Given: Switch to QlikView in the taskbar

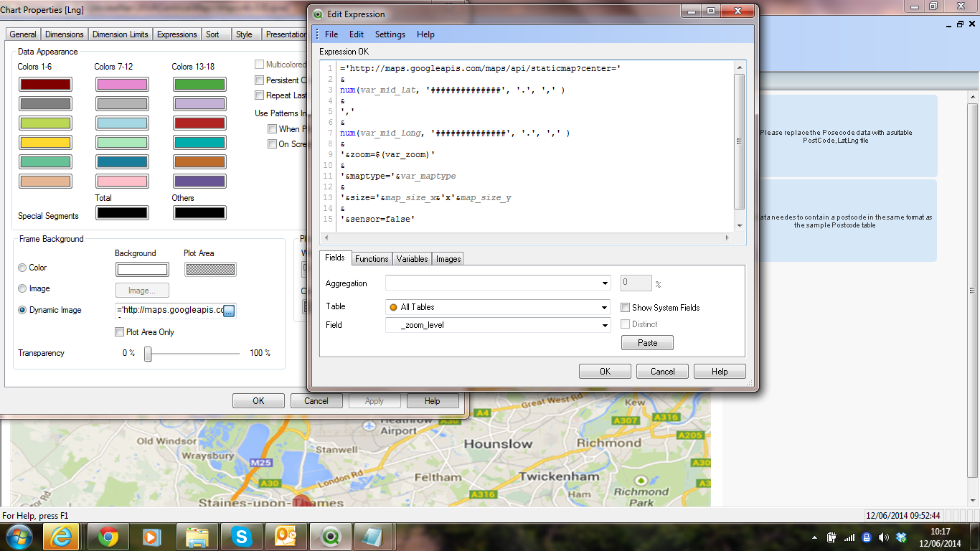Looking at the screenshot, I should pyautogui.click(x=331, y=537).
